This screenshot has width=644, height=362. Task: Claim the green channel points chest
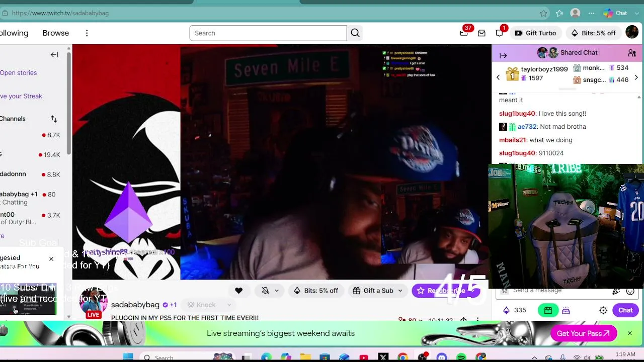coord(548,310)
